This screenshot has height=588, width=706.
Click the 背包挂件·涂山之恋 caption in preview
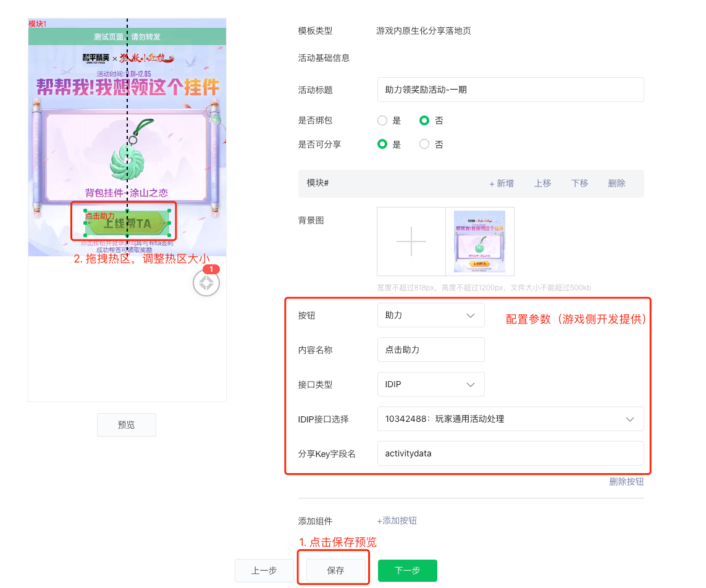(127, 193)
